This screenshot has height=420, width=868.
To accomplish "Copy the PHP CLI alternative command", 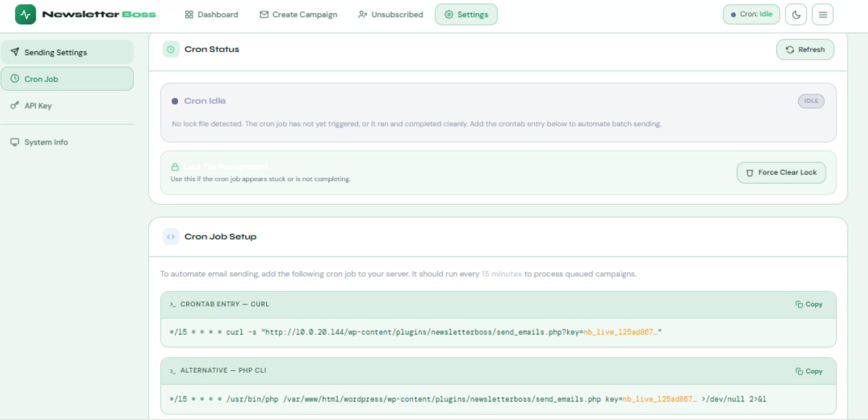I will pyautogui.click(x=809, y=371).
